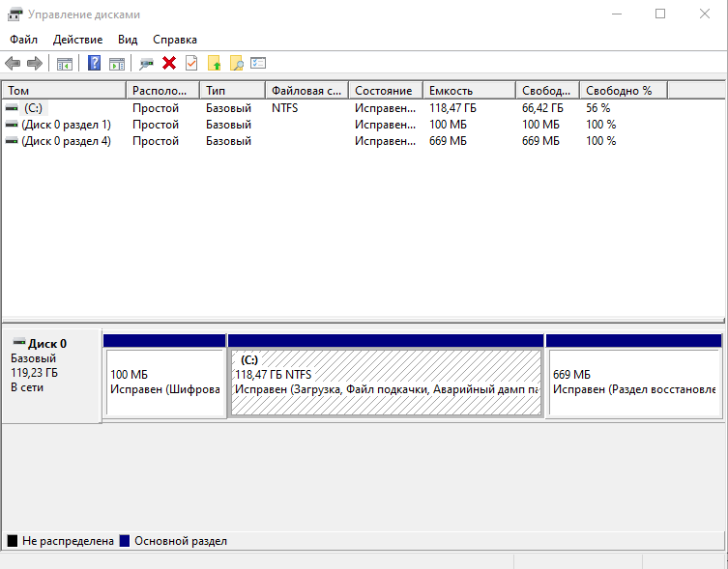
Task: Sort by the Состояние column header
Action: (x=386, y=91)
